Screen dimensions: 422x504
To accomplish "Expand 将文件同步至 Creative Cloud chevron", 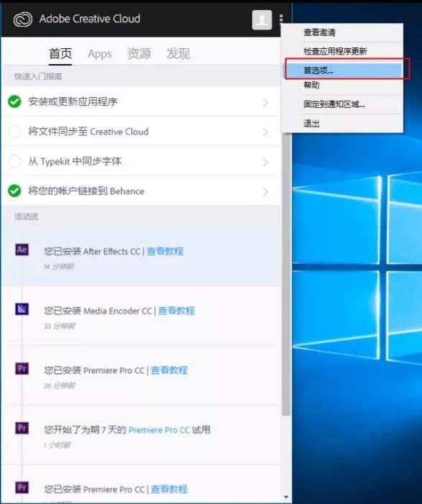I will (265, 132).
